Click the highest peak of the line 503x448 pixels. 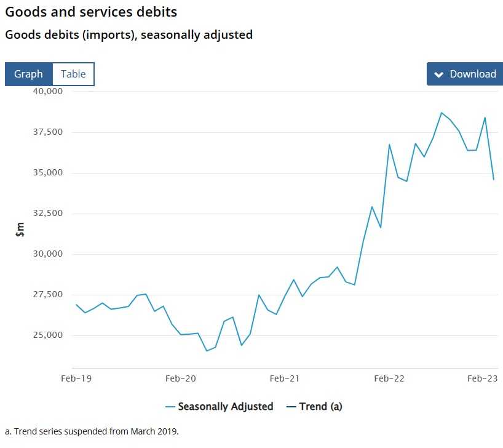442,113
